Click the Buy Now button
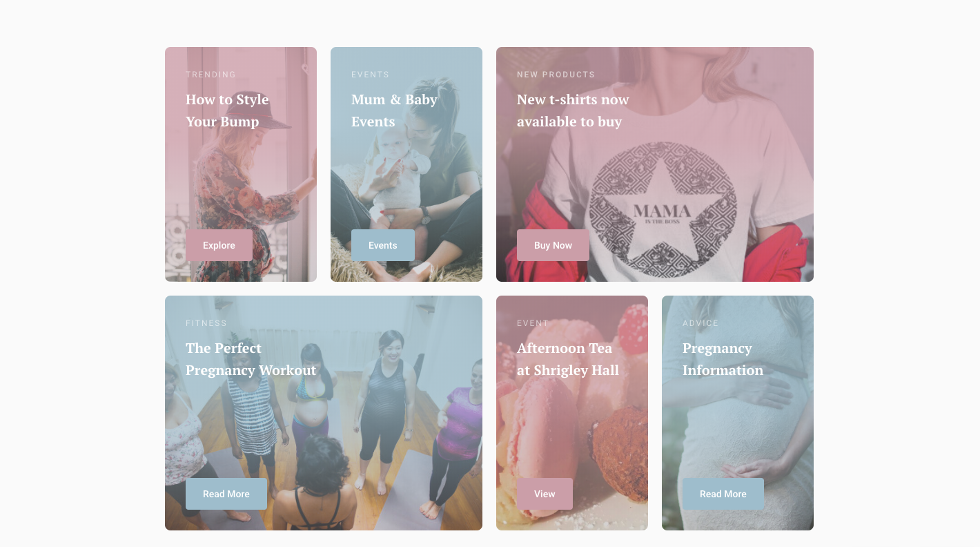This screenshot has width=980, height=547. tap(553, 245)
